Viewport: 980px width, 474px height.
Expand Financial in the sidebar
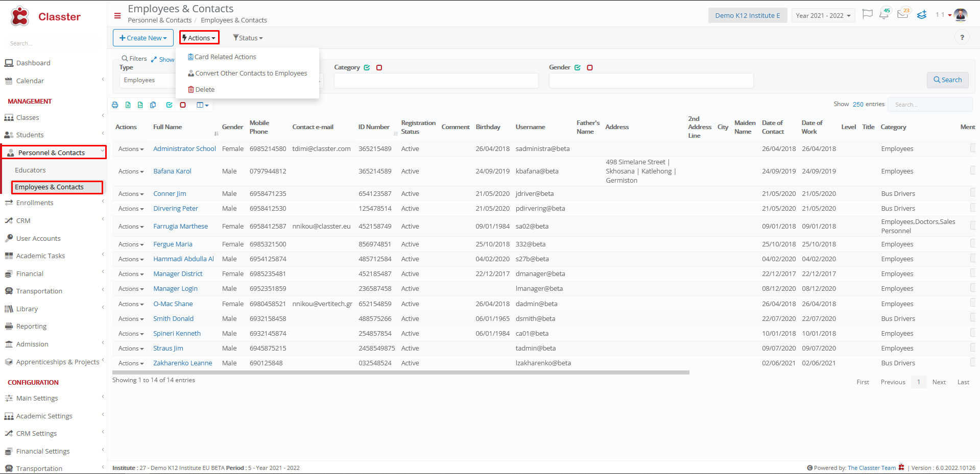[x=54, y=273]
